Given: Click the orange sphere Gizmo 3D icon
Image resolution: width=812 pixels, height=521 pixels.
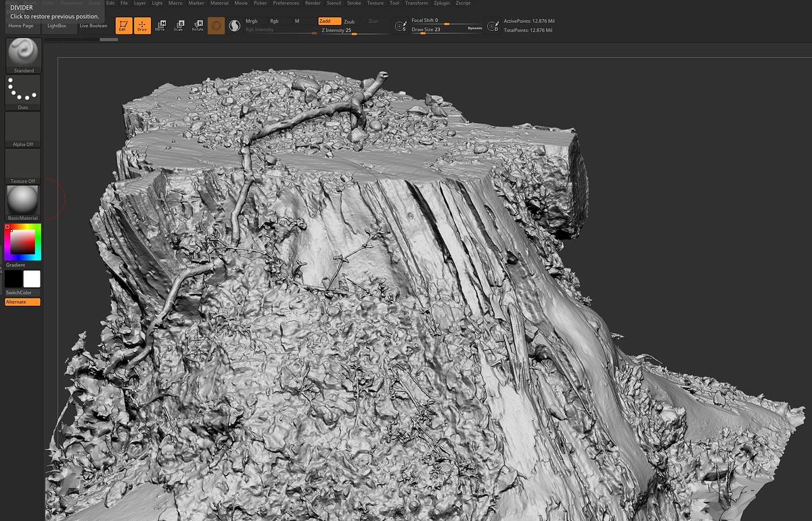Looking at the screenshot, I should pyautogui.click(x=217, y=26).
